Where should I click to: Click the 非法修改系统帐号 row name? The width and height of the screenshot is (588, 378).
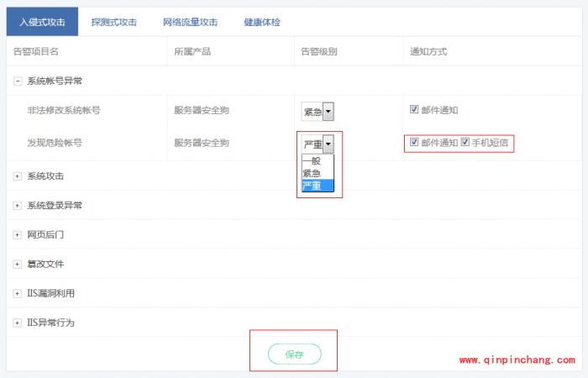pyautogui.click(x=64, y=110)
